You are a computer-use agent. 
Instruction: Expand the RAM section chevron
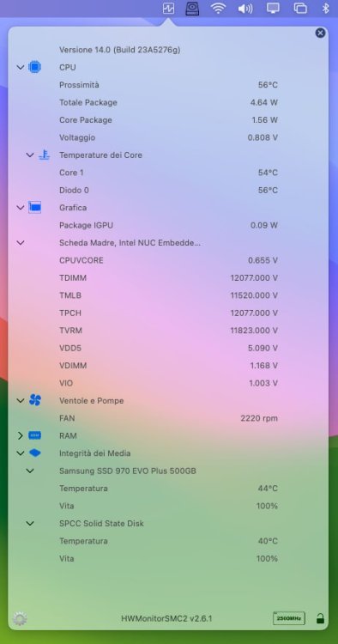(x=20, y=435)
